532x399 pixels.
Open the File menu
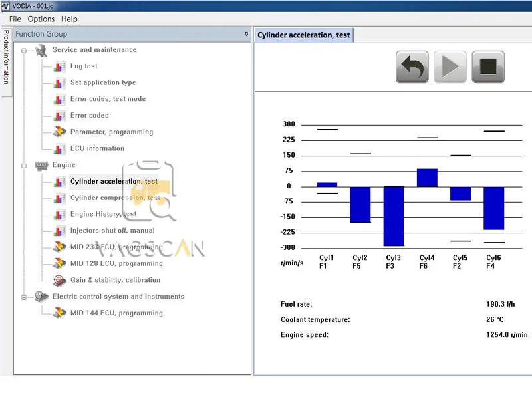pos(15,19)
